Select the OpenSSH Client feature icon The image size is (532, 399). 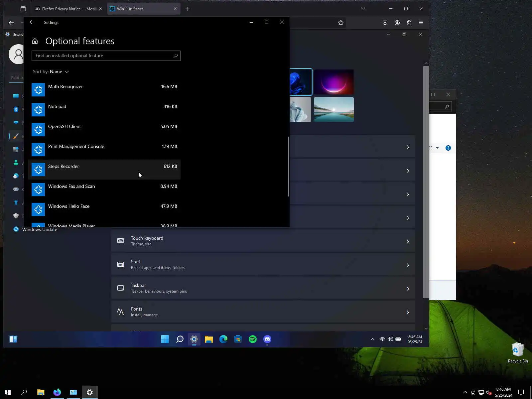tap(38, 130)
